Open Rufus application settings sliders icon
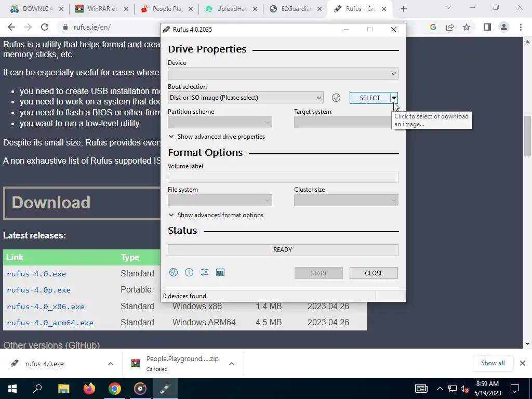Image resolution: width=532 pixels, height=399 pixels. click(205, 272)
